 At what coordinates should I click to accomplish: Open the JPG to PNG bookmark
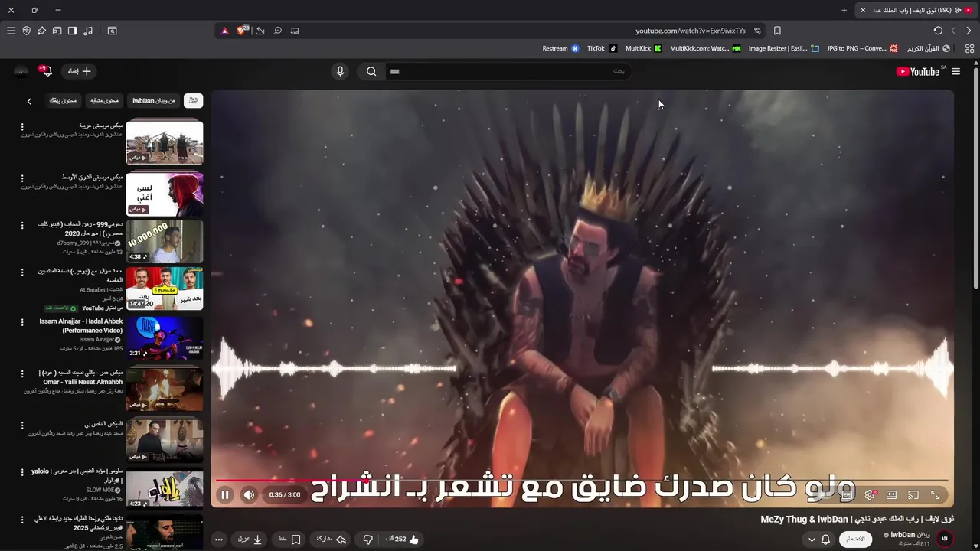coord(862,48)
